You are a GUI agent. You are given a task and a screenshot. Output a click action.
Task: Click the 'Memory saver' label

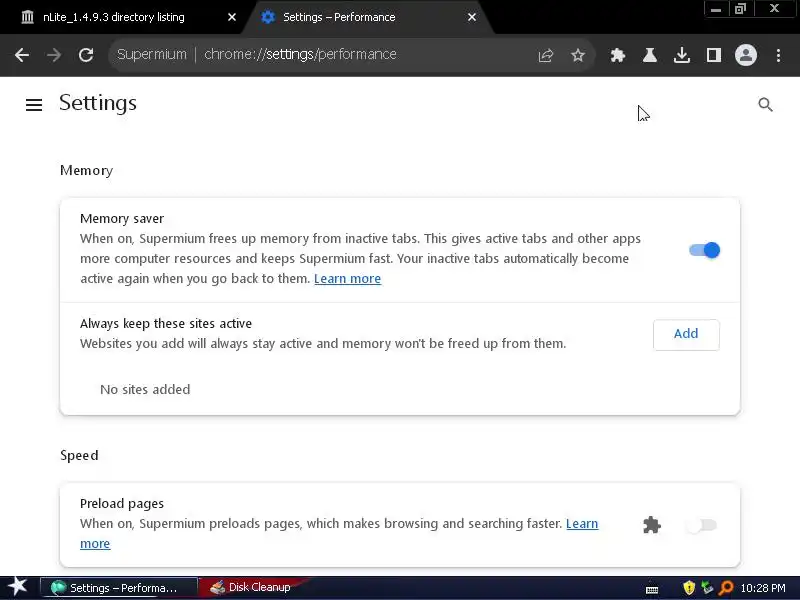point(122,218)
